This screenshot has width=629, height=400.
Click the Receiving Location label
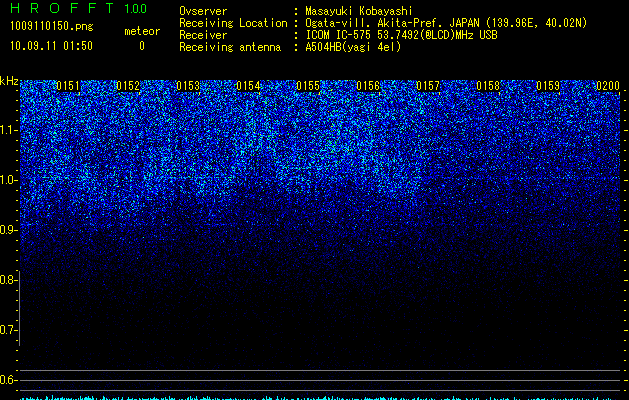pyautogui.click(x=233, y=23)
